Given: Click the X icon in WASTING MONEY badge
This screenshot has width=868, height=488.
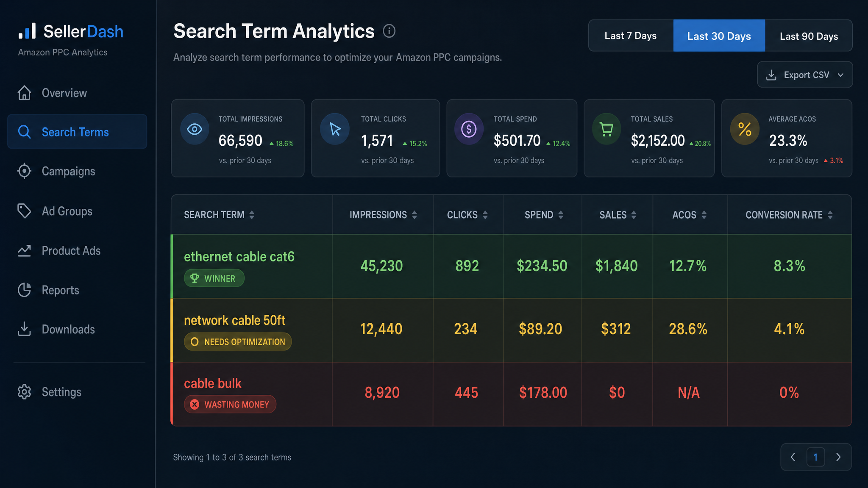Looking at the screenshot, I should pyautogui.click(x=195, y=405).
